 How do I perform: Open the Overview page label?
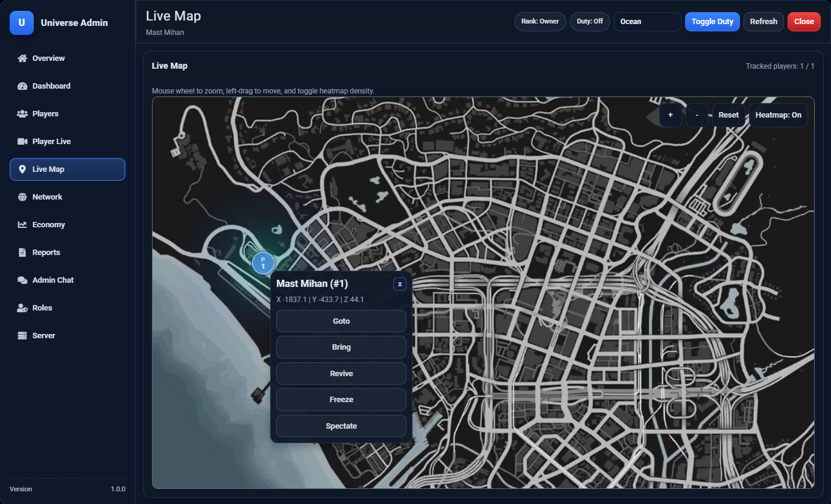pos(48,58)
